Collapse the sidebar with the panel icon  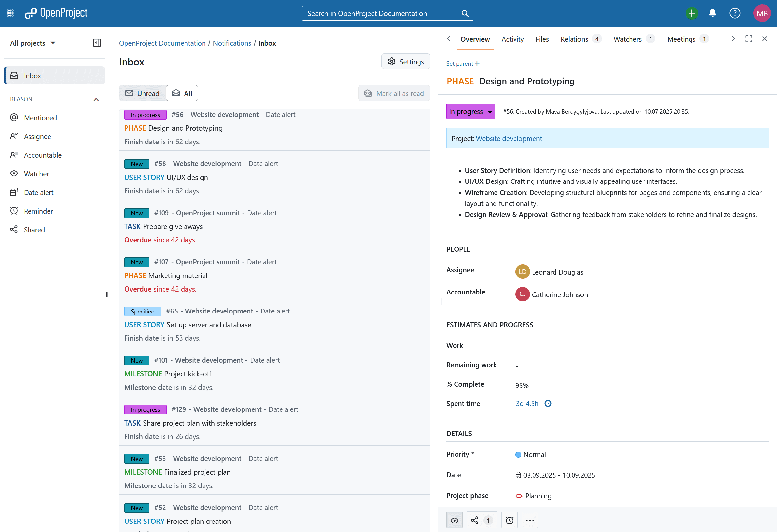[97, 43]
